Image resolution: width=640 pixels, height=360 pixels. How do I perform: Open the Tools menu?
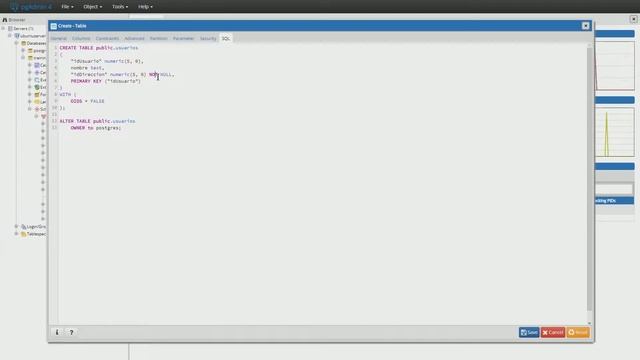(x=120, y=7)
